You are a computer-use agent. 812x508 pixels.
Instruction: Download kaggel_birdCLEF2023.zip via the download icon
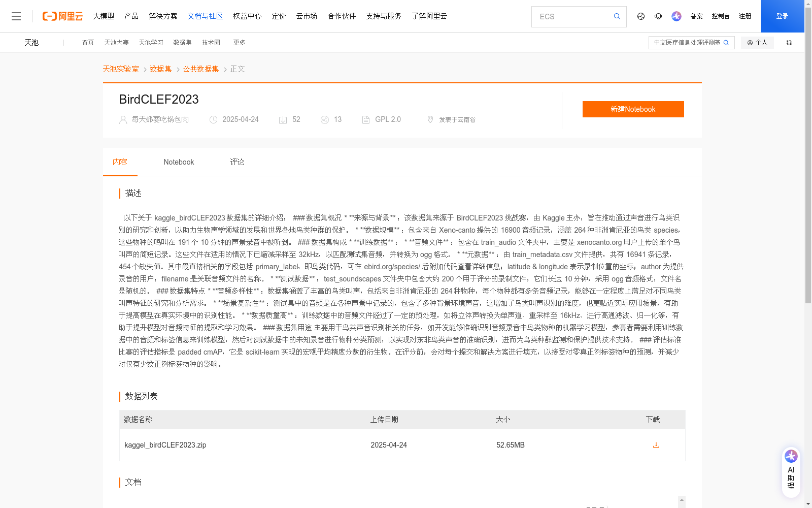[656, 445]
